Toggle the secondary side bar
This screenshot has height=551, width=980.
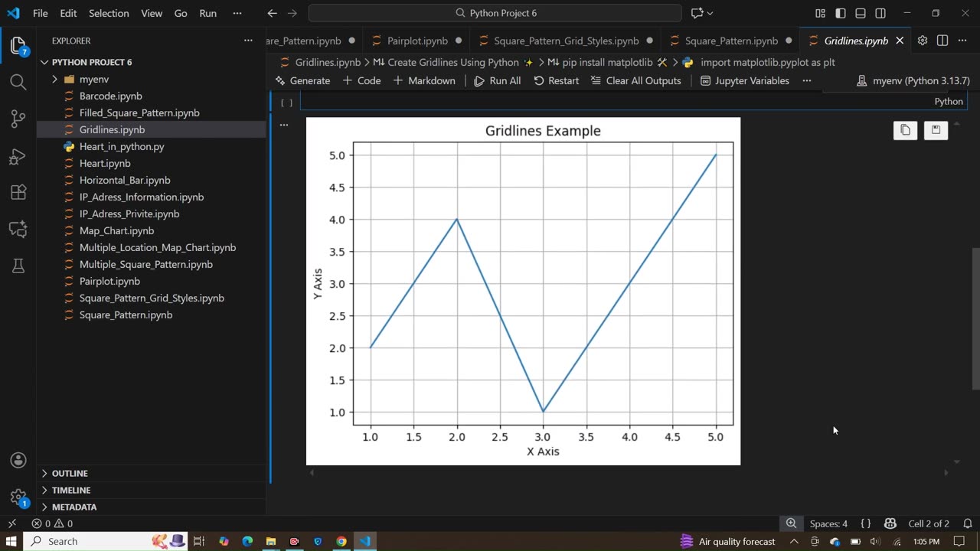pos(880,13)
